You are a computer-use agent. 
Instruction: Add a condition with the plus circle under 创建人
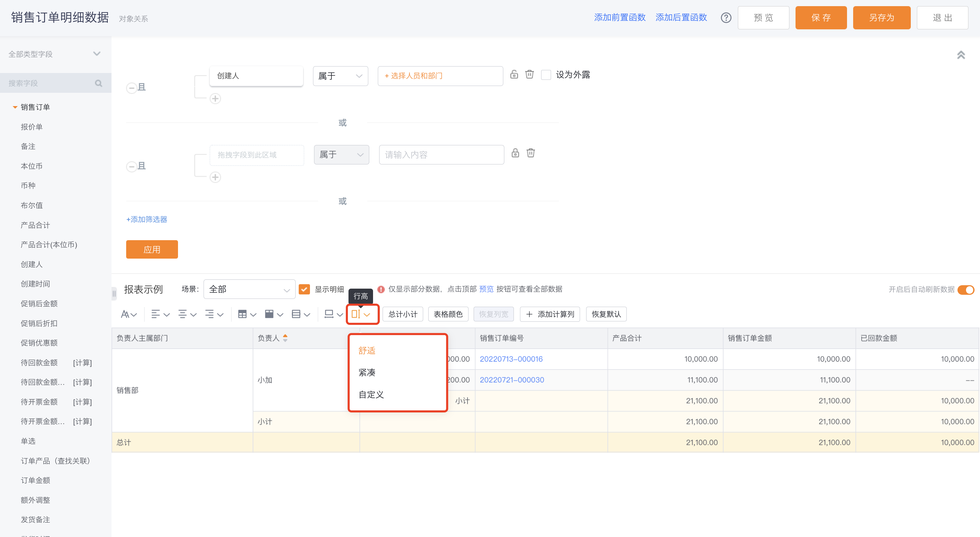[215, 99]
